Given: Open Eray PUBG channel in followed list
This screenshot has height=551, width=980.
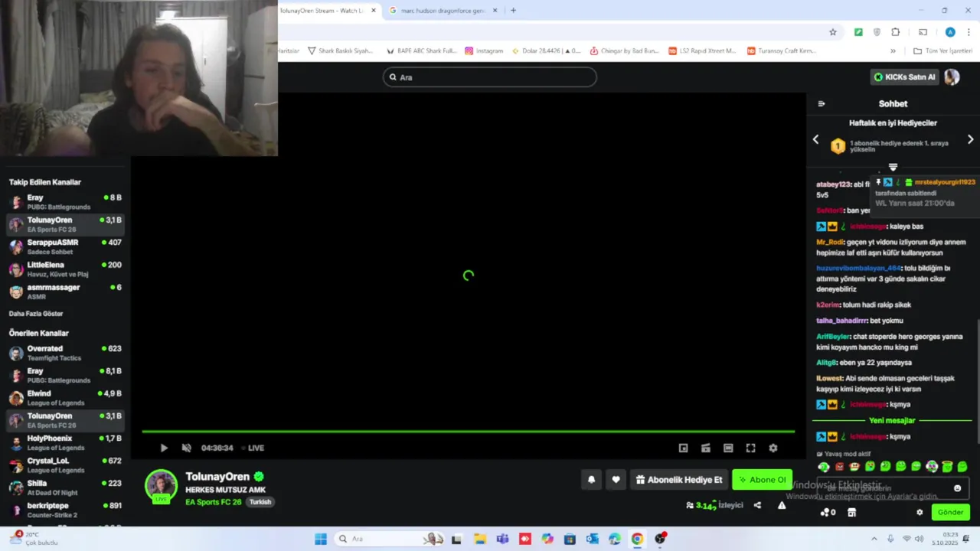Looking at the screenshot, I should [66, 202].
